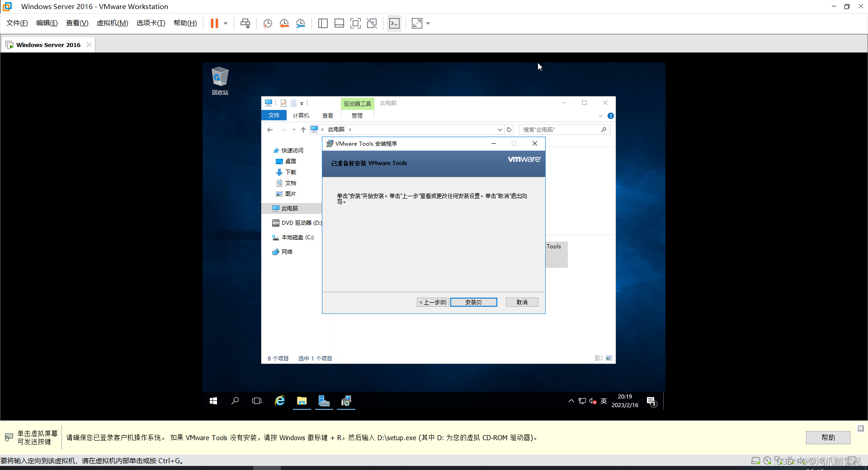
Task: Select 桌面 in the navigation pane
Action: [x=286, y=161]
